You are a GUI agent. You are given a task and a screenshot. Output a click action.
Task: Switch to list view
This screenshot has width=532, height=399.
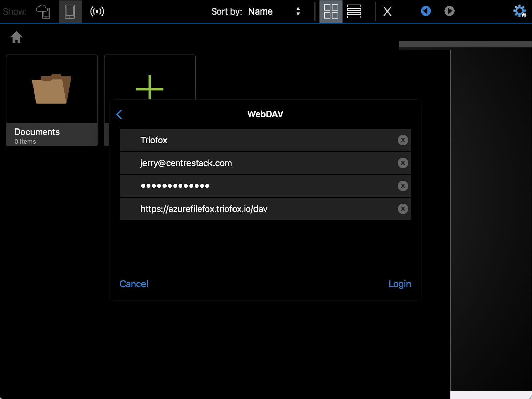tap(354, 11)
